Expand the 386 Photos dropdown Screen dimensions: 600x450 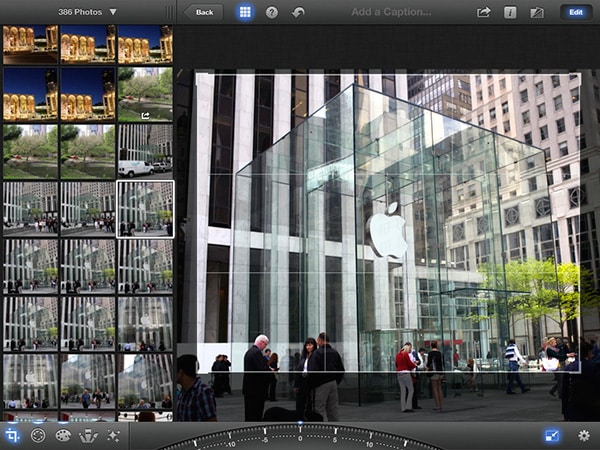[87, 12]
